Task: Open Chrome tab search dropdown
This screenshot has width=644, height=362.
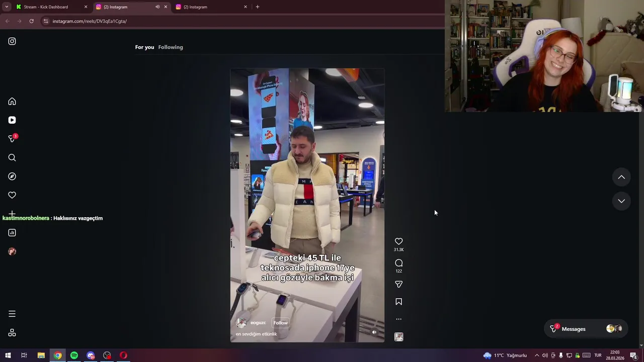Action: click(x=7, y=7)
